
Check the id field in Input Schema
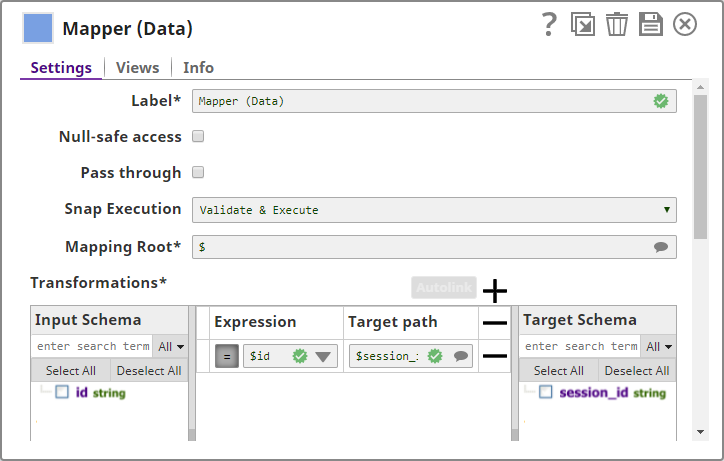click(x=62, y=393)
